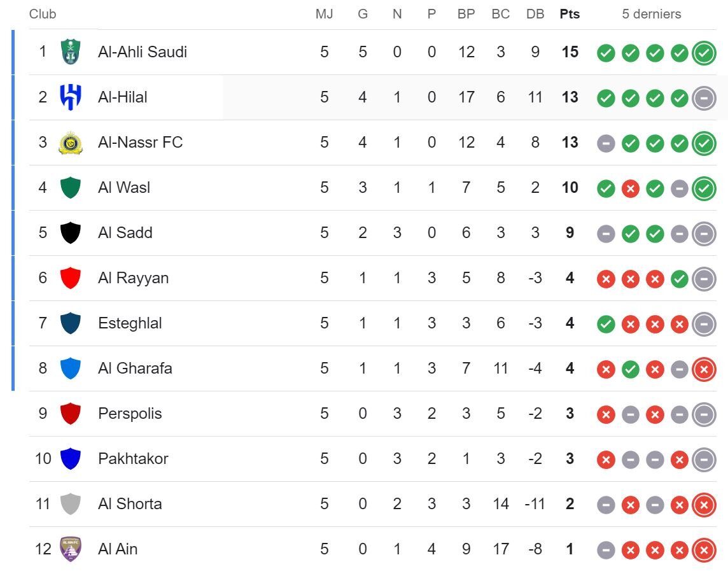
Task: Click Al Wasl's green shield icon
Action: (x=70, y=188)
